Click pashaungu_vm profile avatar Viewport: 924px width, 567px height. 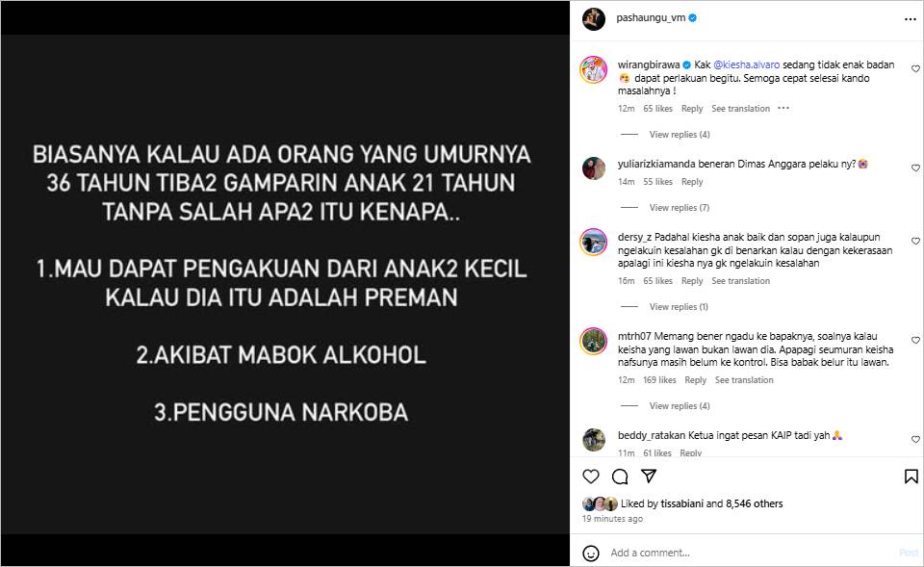click(x=594, y=19)
